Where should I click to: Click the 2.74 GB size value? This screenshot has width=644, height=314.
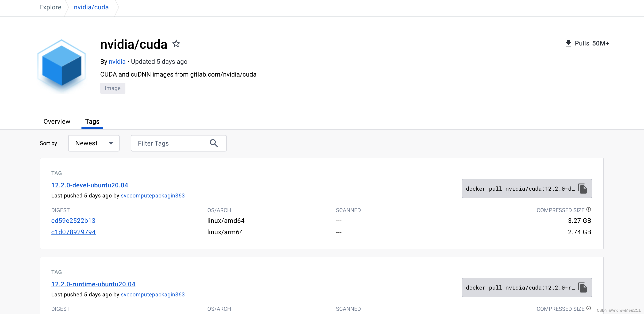pyautogui.click(x=579, y=232)
